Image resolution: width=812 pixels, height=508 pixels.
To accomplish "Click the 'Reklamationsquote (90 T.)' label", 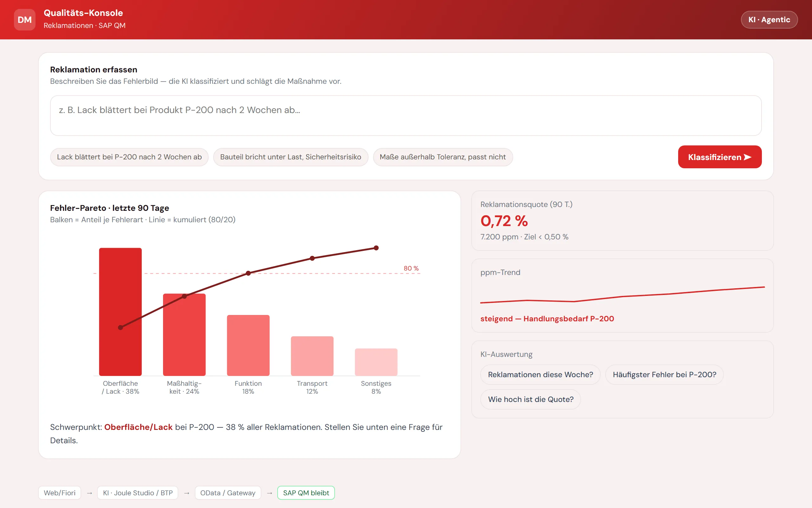I will 527,204.
